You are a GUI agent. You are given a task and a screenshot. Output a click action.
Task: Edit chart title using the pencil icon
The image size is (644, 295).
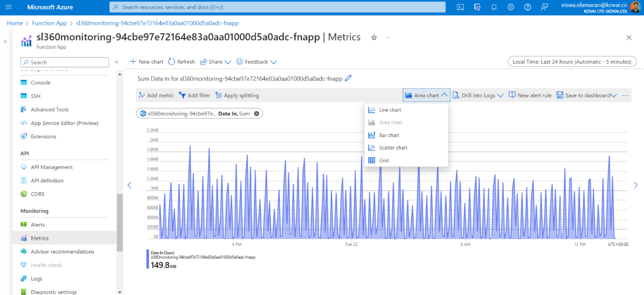pyautogui.click(x=348, y=78)
